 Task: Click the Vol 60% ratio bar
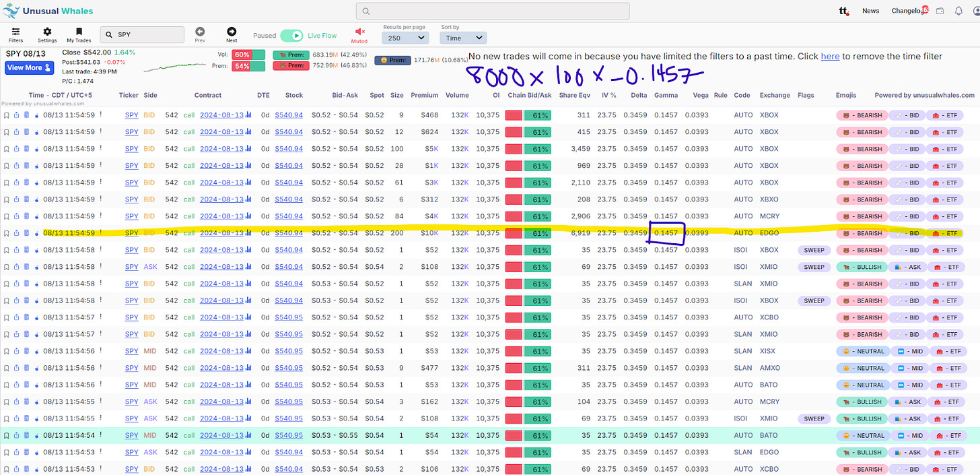[248, 55]
